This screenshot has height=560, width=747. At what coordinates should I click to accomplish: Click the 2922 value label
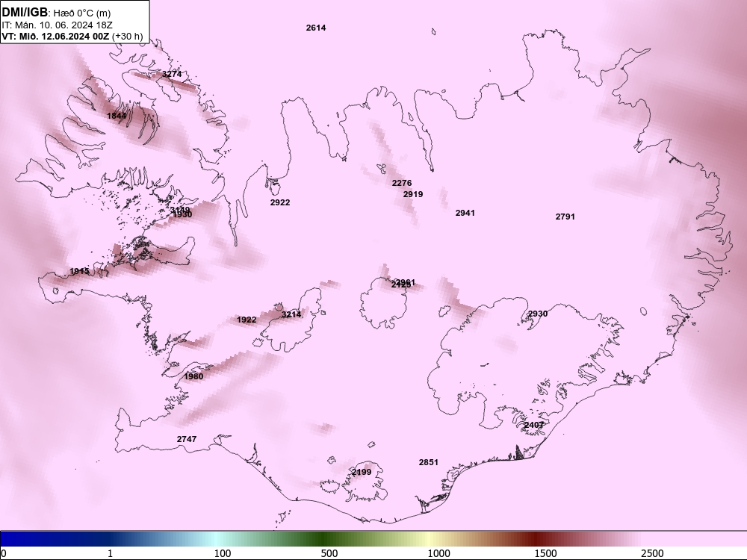[280, 202]
